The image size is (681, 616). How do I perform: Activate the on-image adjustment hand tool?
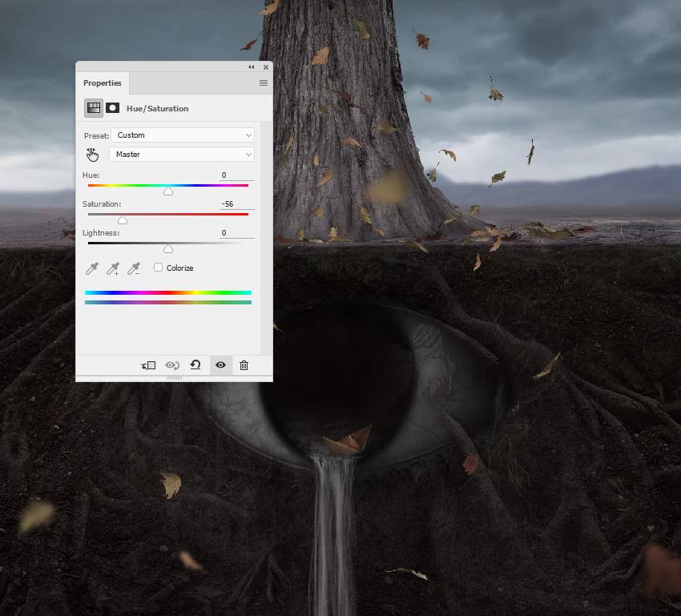(92, 155)
